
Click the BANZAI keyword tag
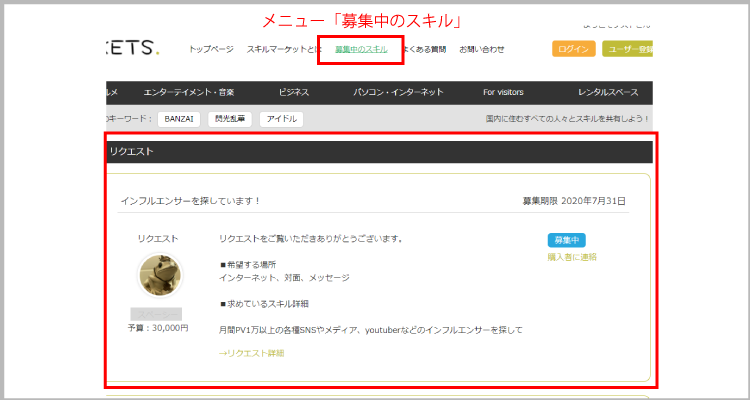point(179,119)
